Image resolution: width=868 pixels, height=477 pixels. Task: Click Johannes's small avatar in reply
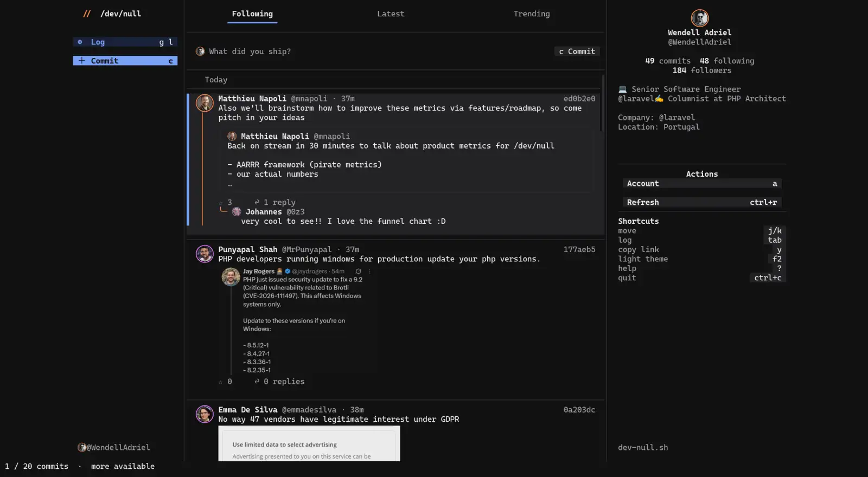(237, 212)
